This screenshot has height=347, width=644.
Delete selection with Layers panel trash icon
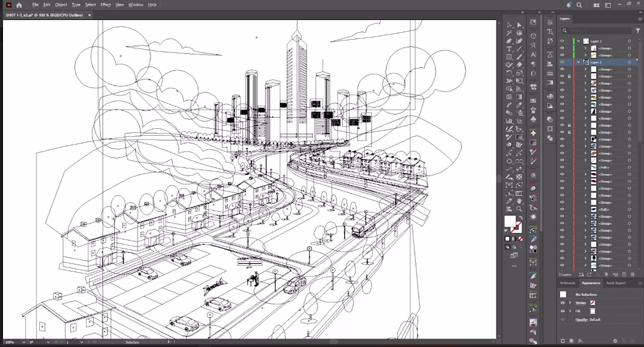(633, 274)
